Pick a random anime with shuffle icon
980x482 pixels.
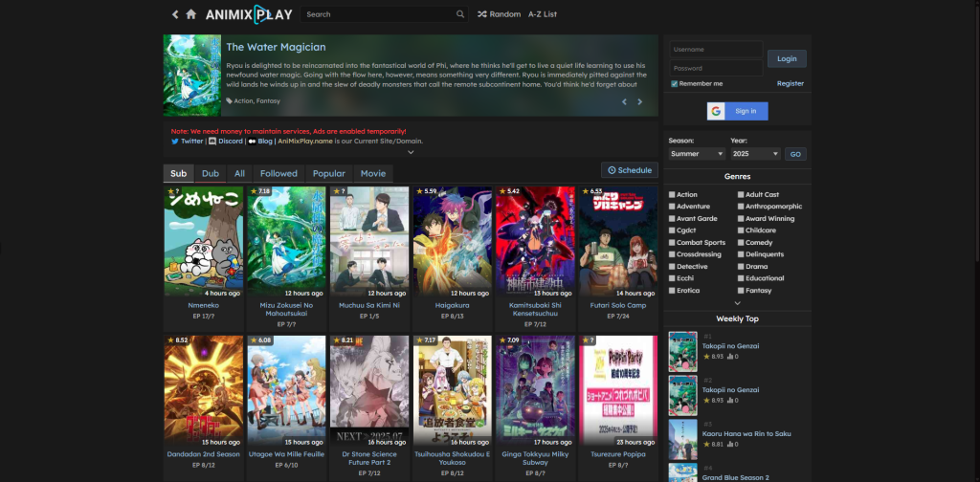point(482,14)
